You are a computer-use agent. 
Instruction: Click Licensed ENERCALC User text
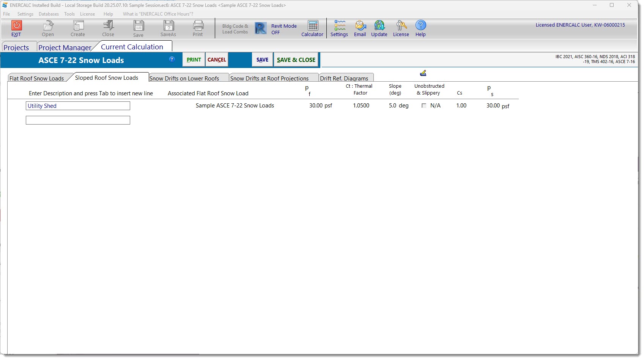coord(580,25)
